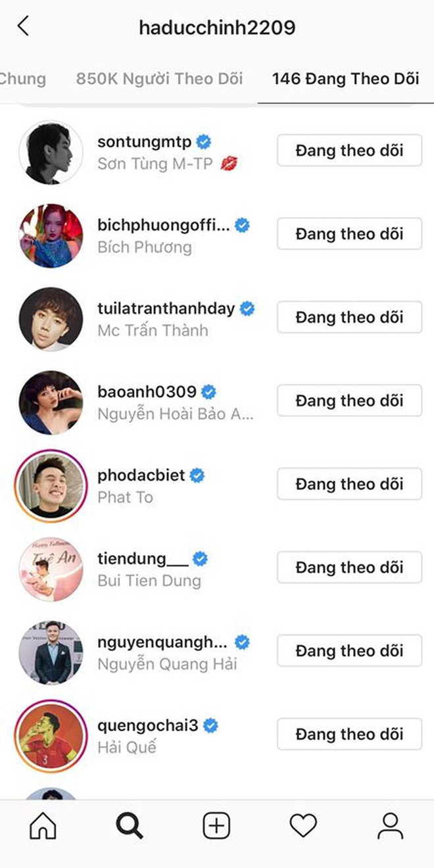Viewport: 434px width, 868px height.
Task: Unfollow tuilatranthanhday via Đang theo dõi button
Action: click(349, 318)
